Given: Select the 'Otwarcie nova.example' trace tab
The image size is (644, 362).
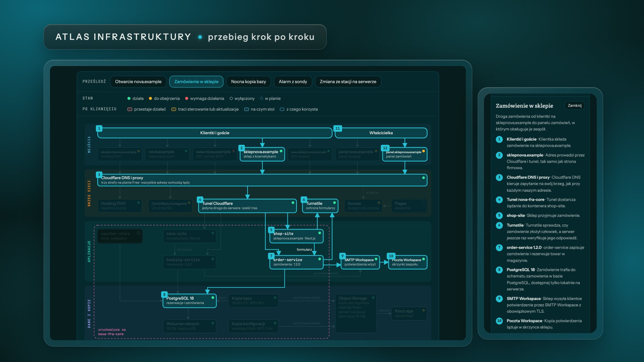Looking at the screenshot, I should pos(138,82).
